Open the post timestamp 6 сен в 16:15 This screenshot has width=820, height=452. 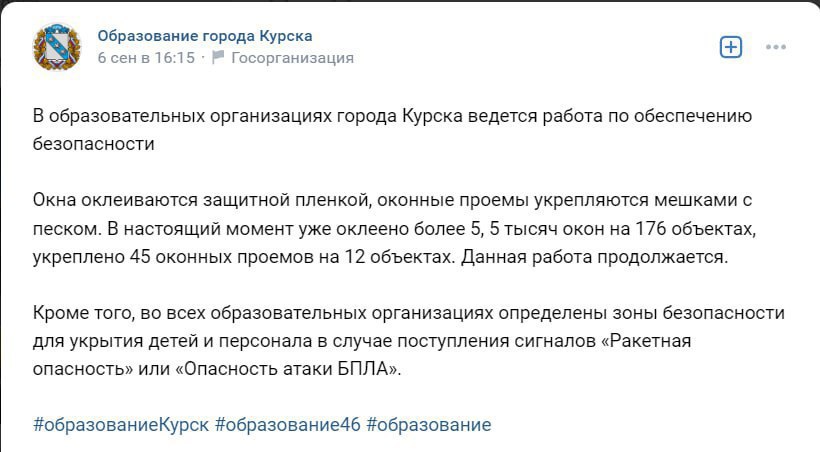[146, 58]
